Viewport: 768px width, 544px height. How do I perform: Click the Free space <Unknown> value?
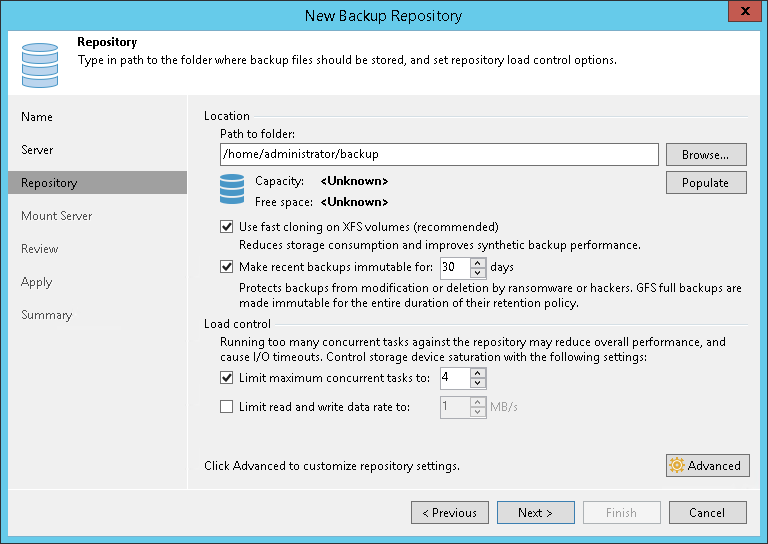(x=354, y=202)
